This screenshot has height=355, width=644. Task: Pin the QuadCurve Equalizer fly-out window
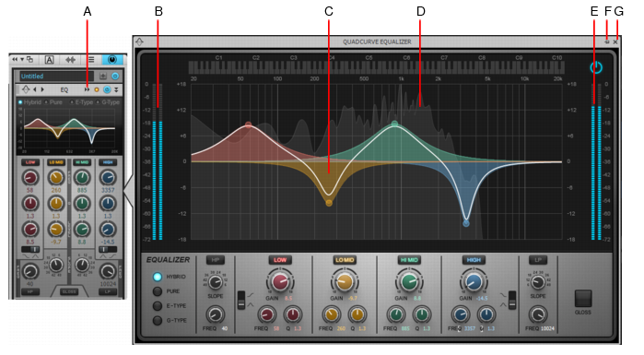pyautogui.click(x=606, y=41)
